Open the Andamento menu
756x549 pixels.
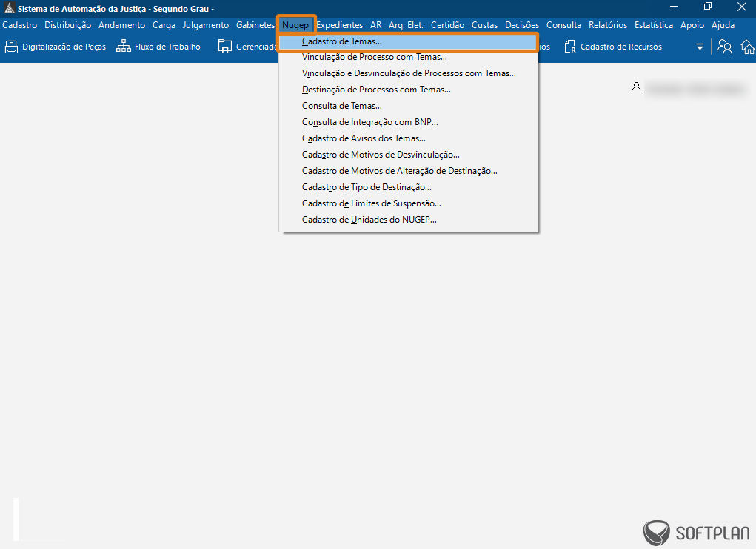pos(121,25)
